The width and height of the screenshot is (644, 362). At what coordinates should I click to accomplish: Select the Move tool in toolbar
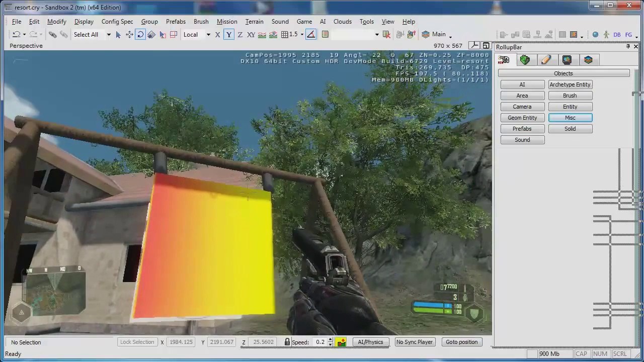coord(129,35)
